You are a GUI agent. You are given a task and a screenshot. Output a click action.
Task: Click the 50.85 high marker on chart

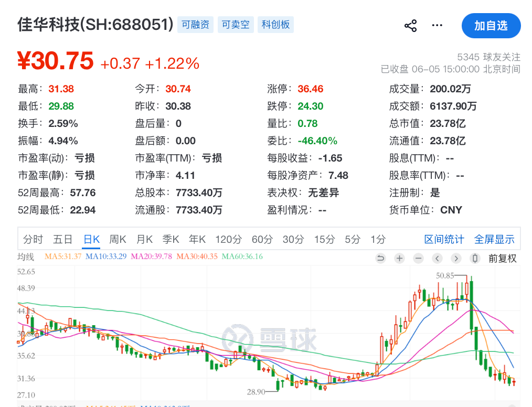[445, 276]
